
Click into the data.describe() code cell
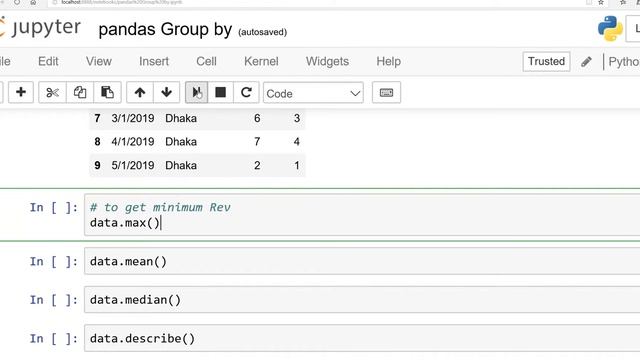coord(362,338)
